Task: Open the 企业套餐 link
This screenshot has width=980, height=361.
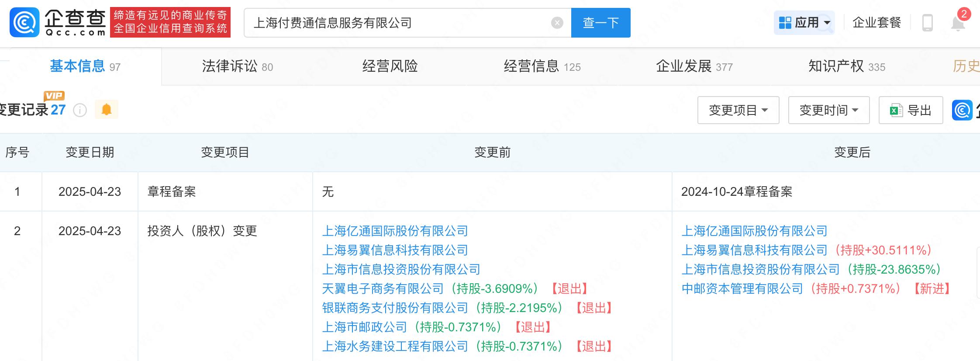Action: pos(876,23)
